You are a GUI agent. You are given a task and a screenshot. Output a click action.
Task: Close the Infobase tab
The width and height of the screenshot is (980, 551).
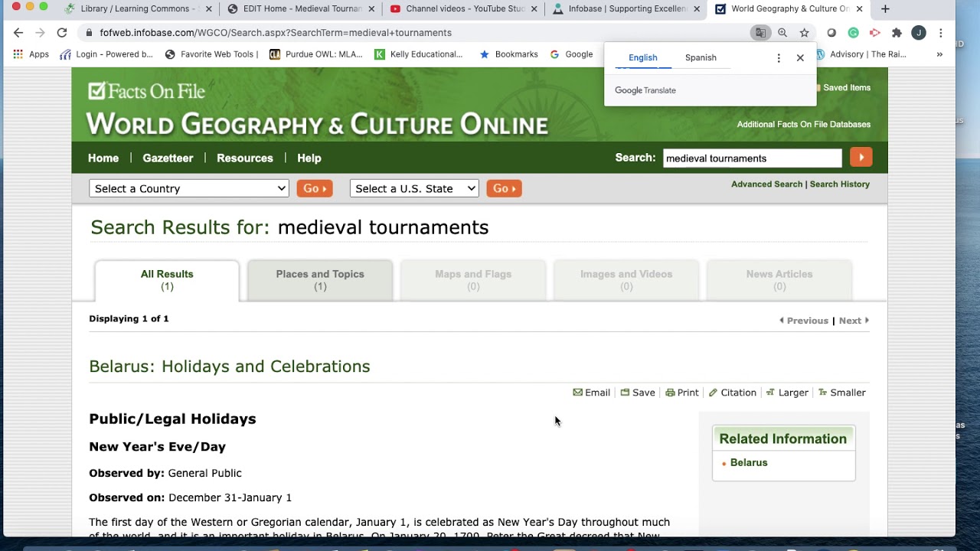[x=697, y=9]
